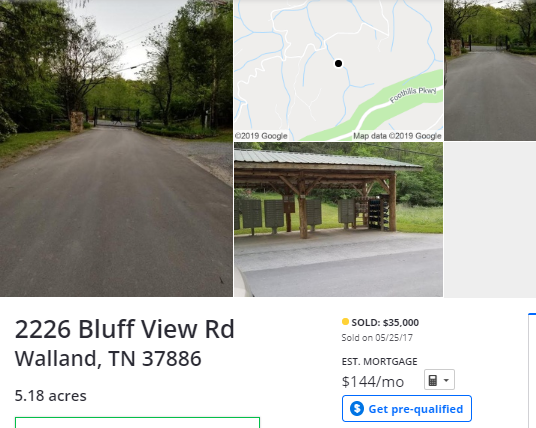The width and height of the screenshot is (536, 428).
Task: Click the SOLD: $35,000 price label
Action: pos(385,323)
